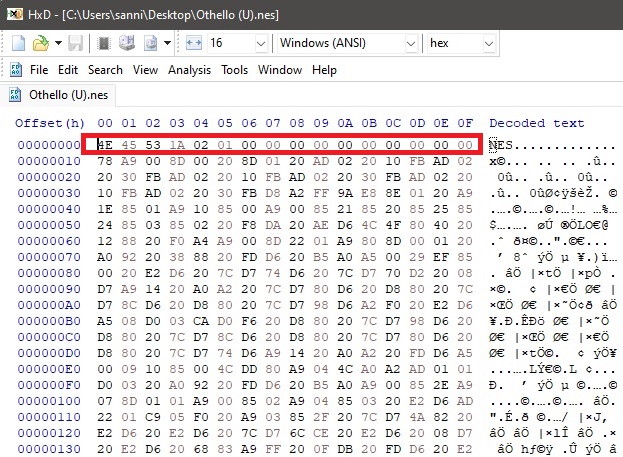Open the File menu
Image resolution: width=623 pixels, height=457 pixels.
coord(39,70)
